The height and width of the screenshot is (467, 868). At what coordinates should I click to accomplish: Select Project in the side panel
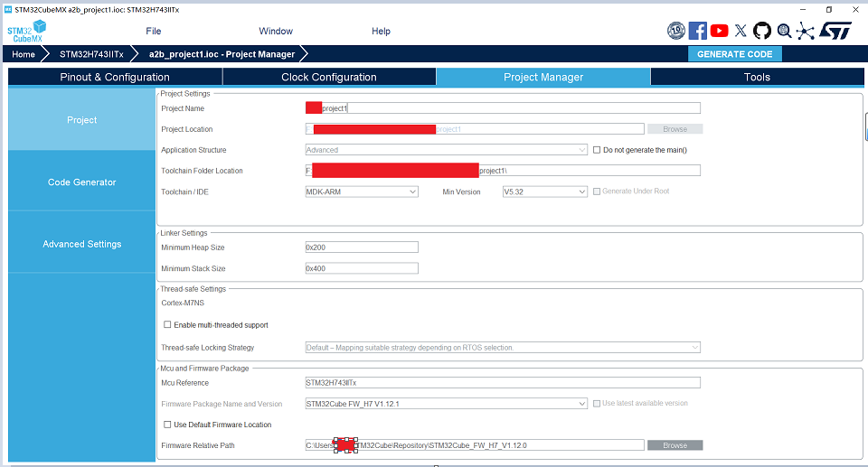pyautogui.click(x=82, y=119)
